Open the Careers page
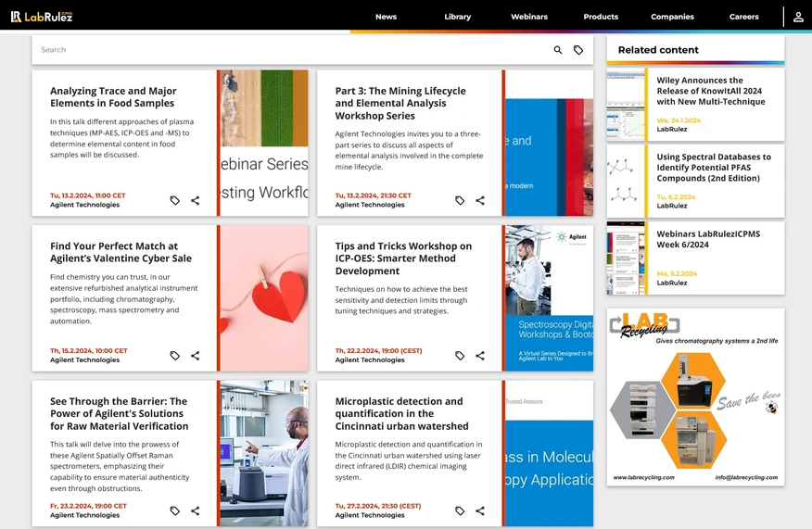Viewport: 812px width, 529px height. coord(743,17)
